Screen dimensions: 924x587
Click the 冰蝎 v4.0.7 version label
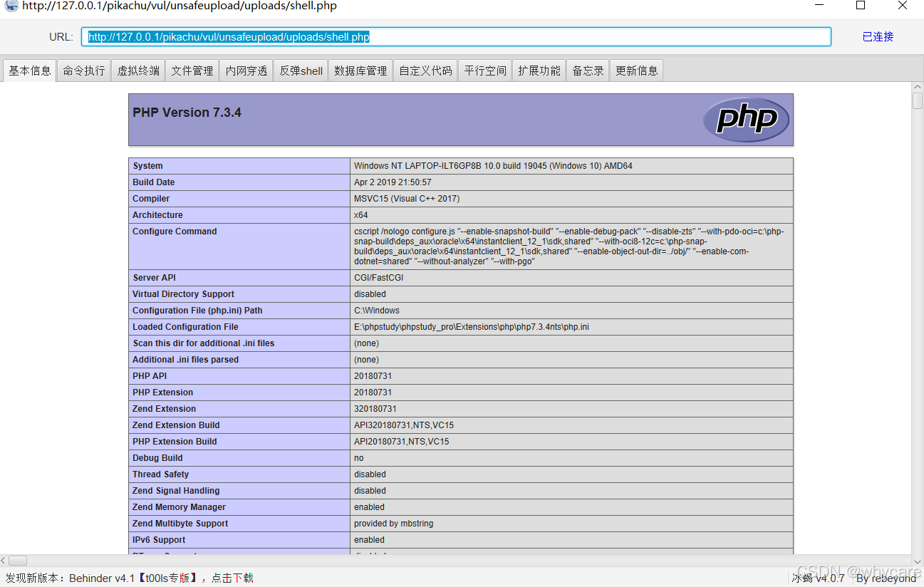point(818,578)
